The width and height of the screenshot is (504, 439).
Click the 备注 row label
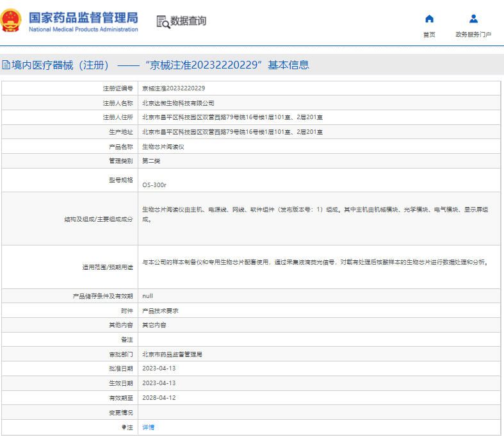127,340
